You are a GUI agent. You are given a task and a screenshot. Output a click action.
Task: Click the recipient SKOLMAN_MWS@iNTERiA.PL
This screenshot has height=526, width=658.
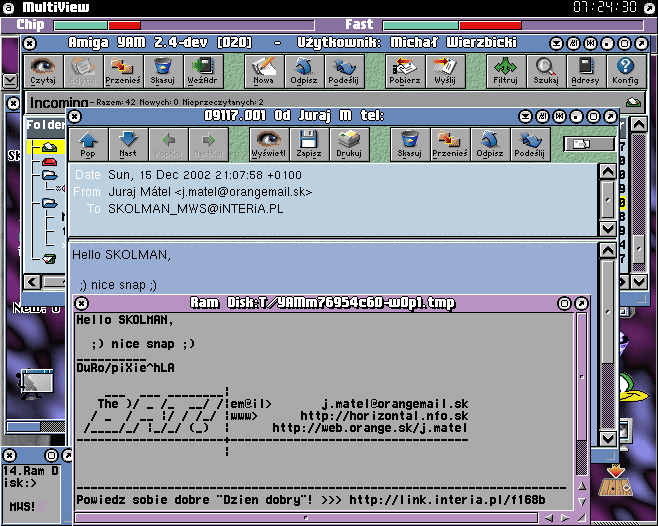coord(196,209)
